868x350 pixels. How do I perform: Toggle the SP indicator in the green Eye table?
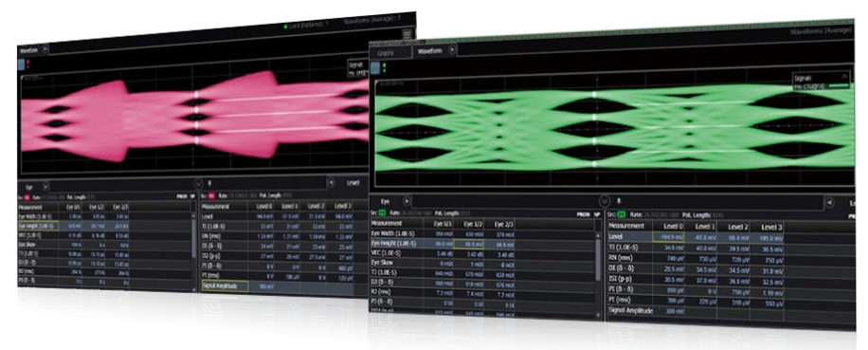pyautogui.click(x=597, y=213)
